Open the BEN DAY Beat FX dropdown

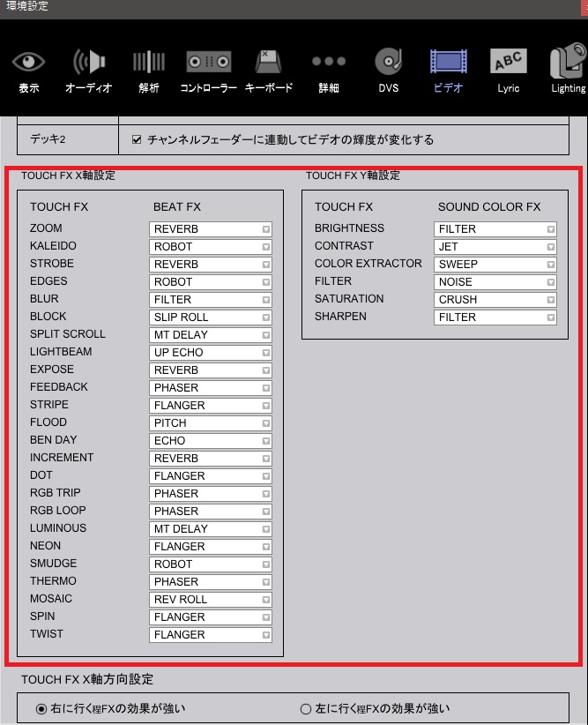[x=211, y=440]
